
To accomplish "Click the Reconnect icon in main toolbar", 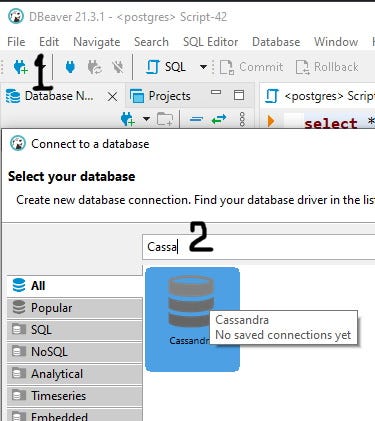I will [x=94, y=67].
